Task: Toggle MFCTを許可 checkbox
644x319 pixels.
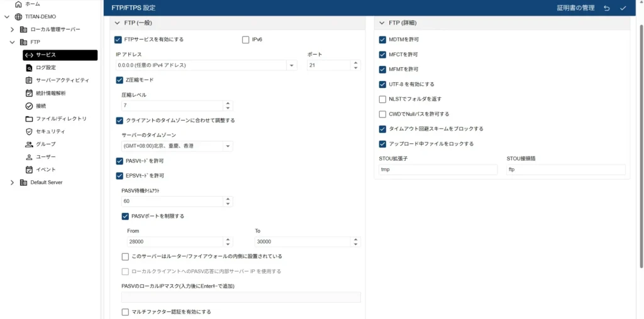Action: 383,55
